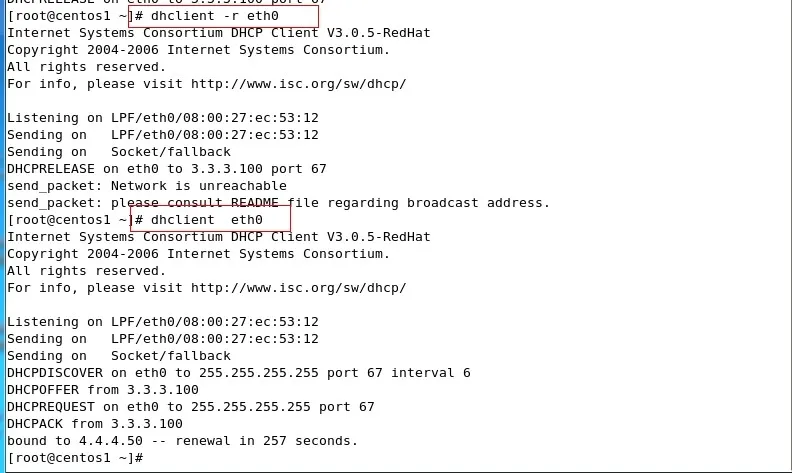
Task: Select the DHCPACK from 3.3.3.100 line
Action: coord(95,424)
